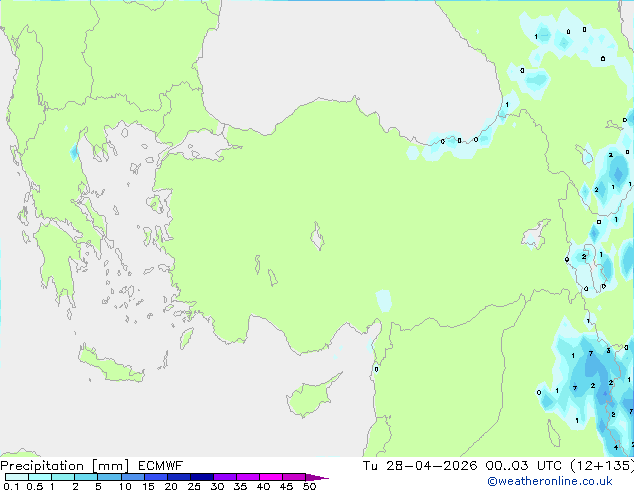Screen dimensions: 634x490
Task: Click the '25' legend scale label
Action: click(x=194, y=486)
